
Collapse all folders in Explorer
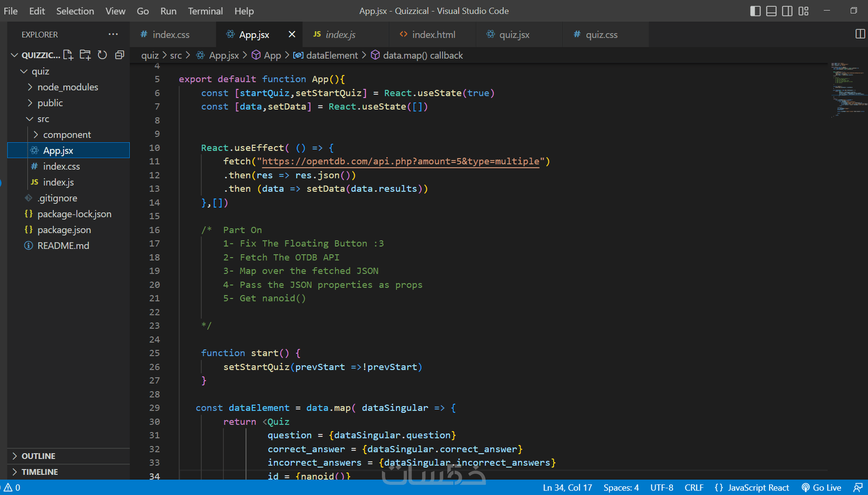click(119, 55)
